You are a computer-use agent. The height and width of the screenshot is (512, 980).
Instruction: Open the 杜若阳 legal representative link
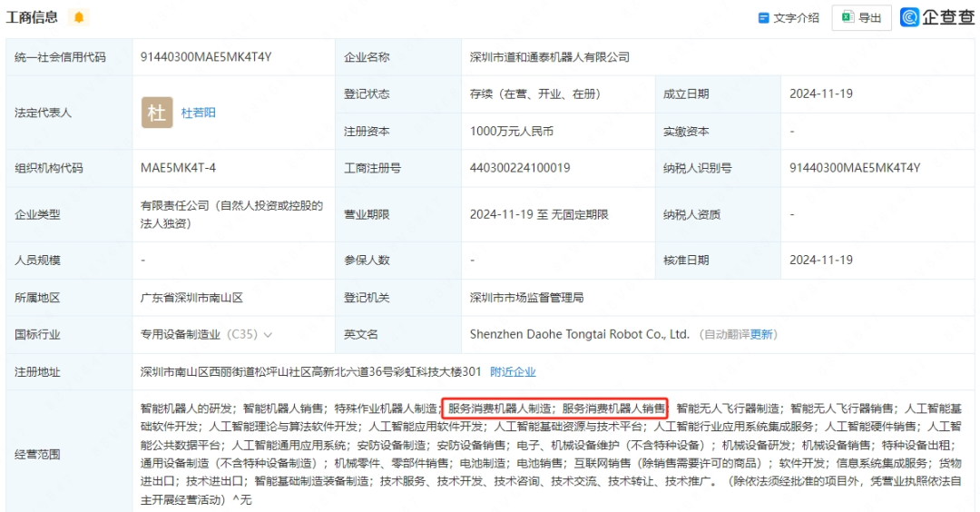click(x=198, y=113)
